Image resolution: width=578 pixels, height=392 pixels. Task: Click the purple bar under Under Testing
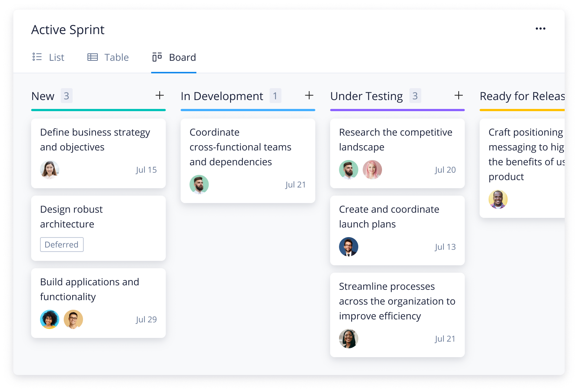pos(397,110)
